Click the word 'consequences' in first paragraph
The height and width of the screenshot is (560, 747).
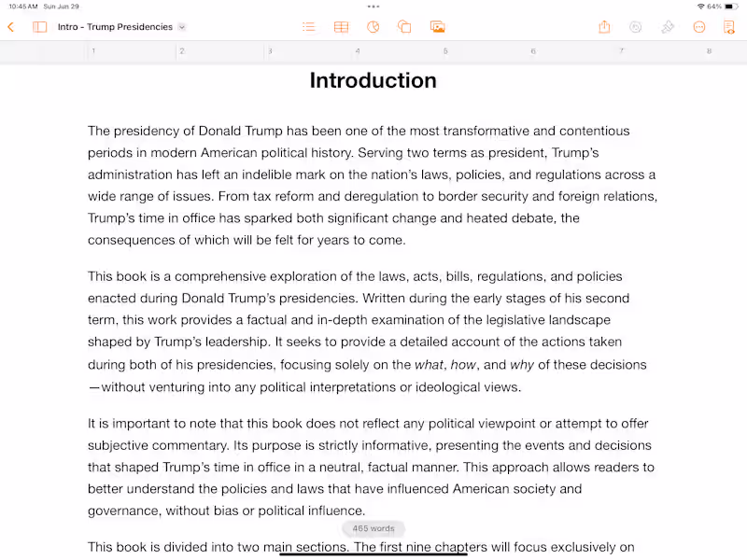(x=132, y=240)
